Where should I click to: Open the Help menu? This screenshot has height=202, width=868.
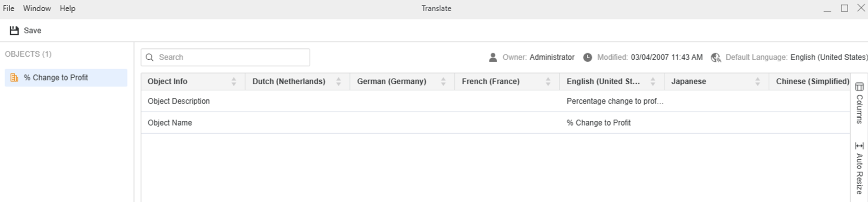pos(67,8)
